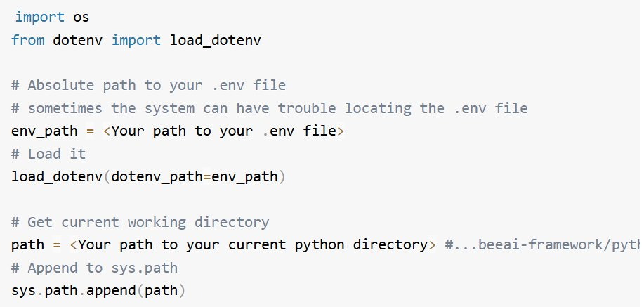The image size is (644, 307).
Task: Click the current python directory placeholder text
Action: click(x=253, y=245)
